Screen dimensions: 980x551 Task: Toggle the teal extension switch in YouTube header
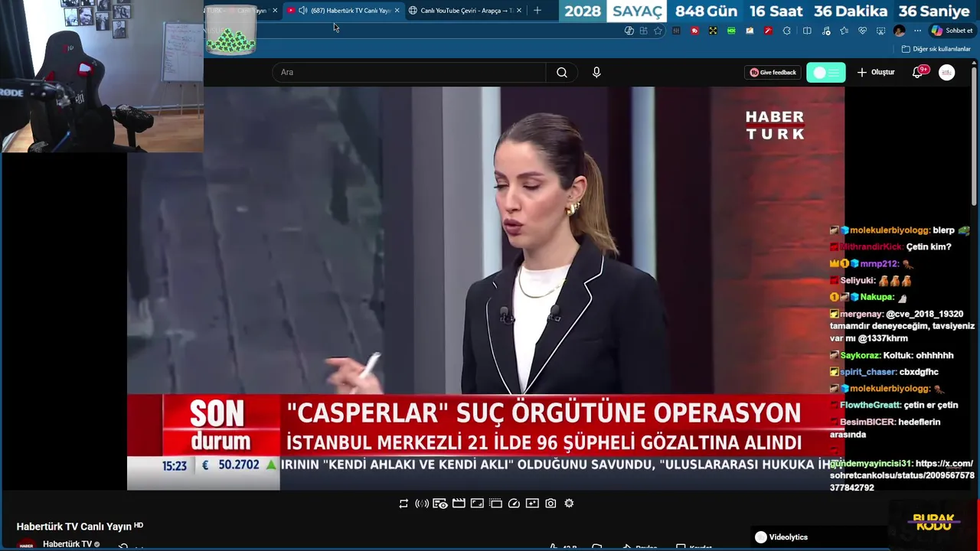tap(826, 72)
